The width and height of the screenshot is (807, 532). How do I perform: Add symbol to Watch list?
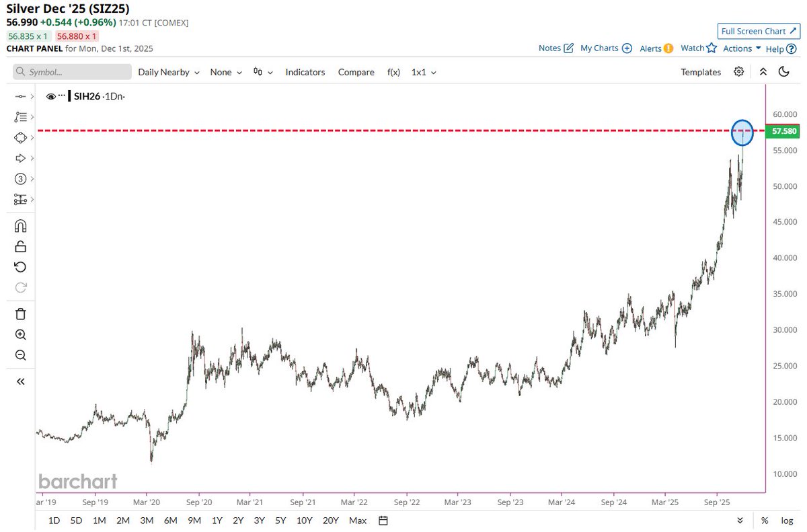pos(699,48)
